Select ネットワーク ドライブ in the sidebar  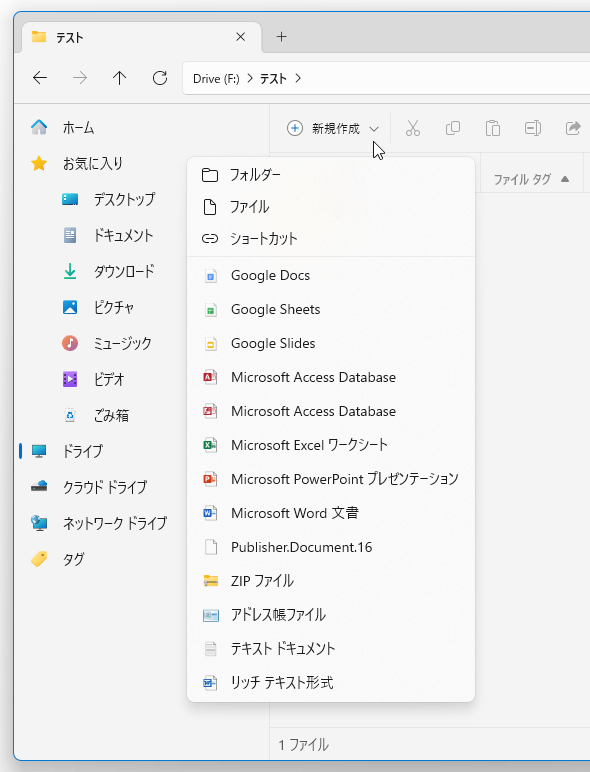(98, 523)
